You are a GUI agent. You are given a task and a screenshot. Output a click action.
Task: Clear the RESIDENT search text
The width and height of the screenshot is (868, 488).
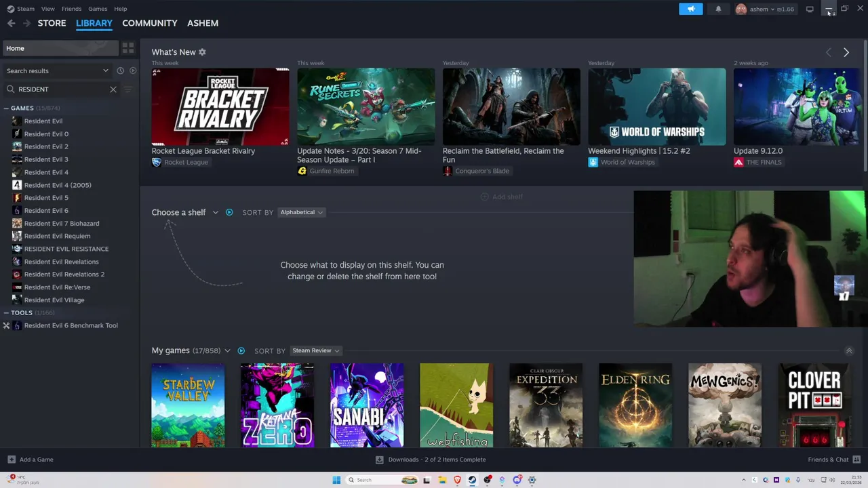[x=113, y=89]
